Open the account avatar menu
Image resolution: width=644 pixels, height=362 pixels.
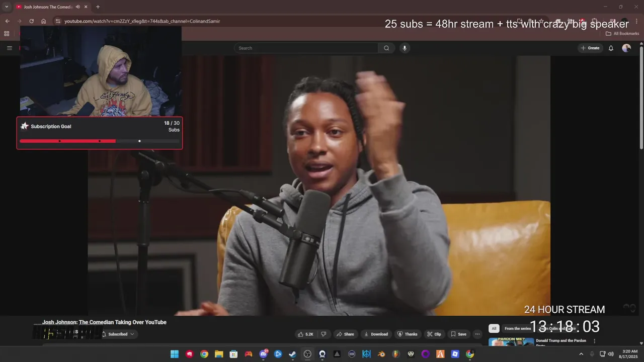click(x=626, y=48)
